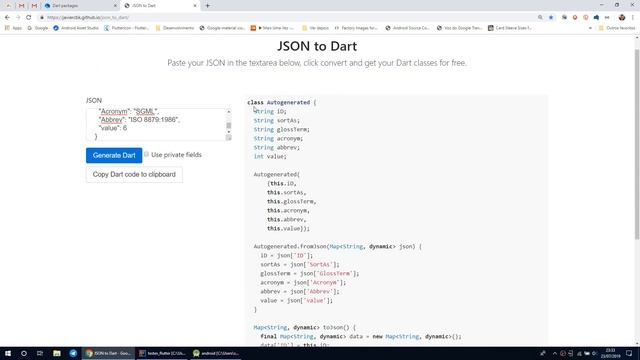
Task: Open Telegram from the taskbar
Action: click(x=73, y=353)
